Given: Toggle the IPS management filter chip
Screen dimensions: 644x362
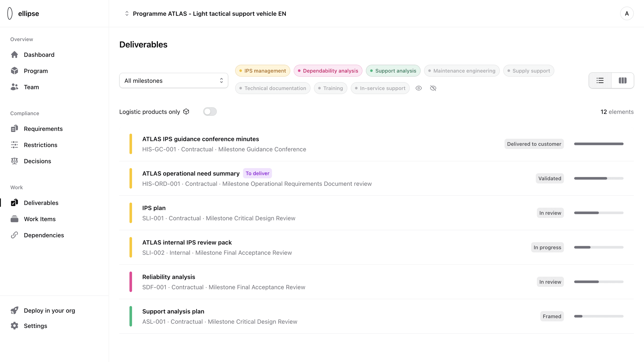Looking at the screenshot, I should point(263,71).
